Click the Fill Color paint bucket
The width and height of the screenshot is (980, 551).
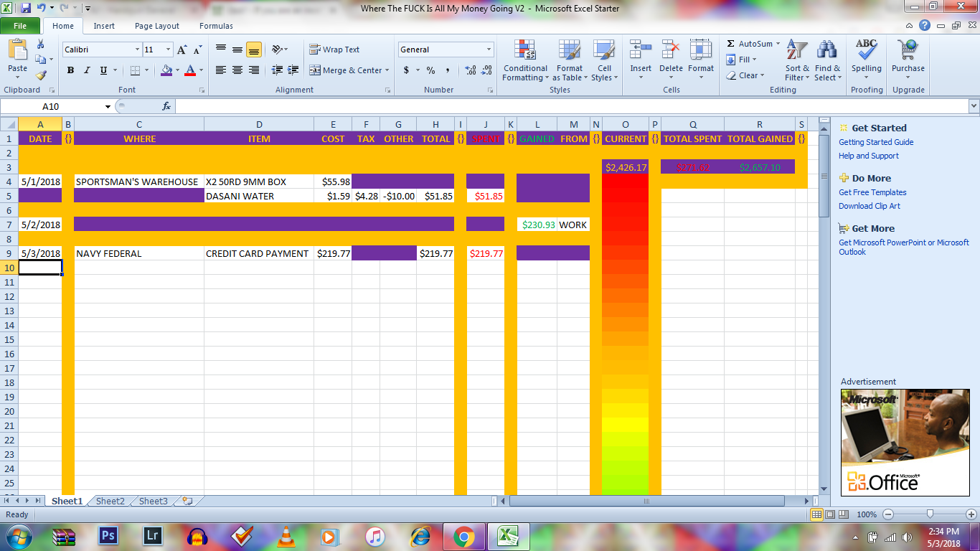(x=166, y=70)
